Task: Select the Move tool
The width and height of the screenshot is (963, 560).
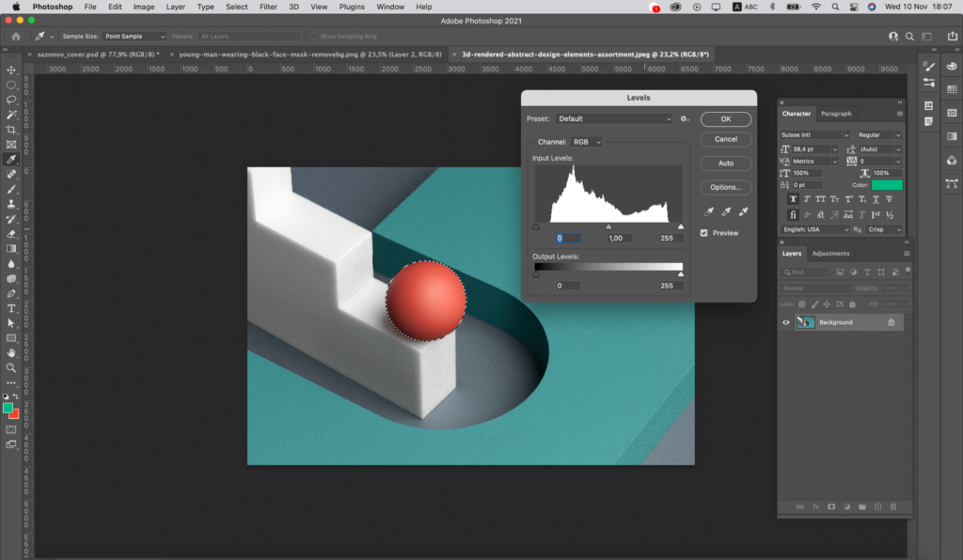Action: [11, 70]
